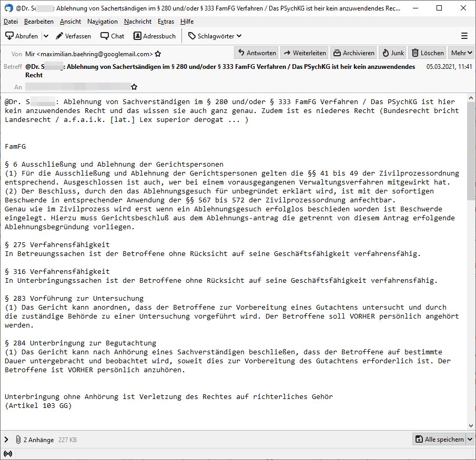
Task: Expand the Abrufen dropdown arrow
Action: (46, 36)
